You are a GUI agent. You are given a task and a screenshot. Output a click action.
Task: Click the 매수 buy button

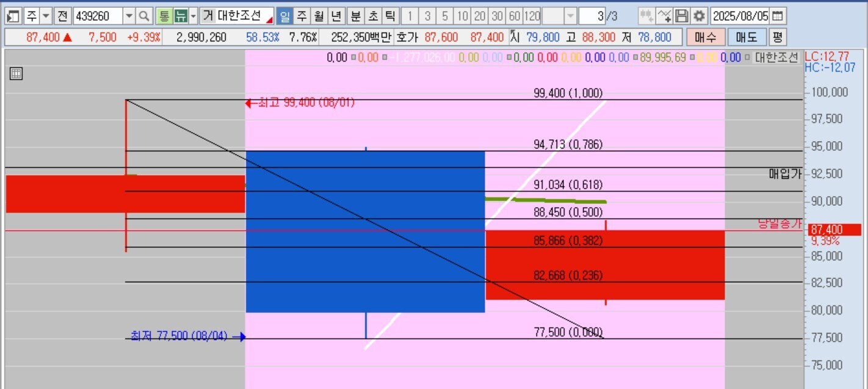coord(706,37)
